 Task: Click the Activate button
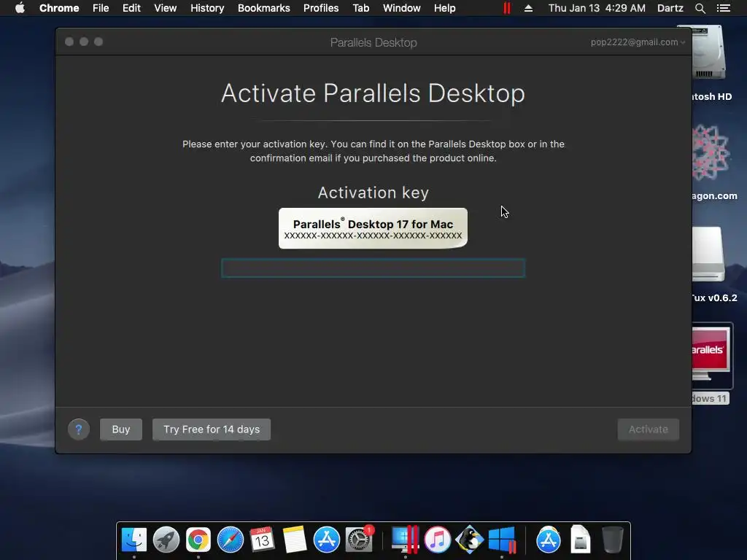[x=648, y=429]
